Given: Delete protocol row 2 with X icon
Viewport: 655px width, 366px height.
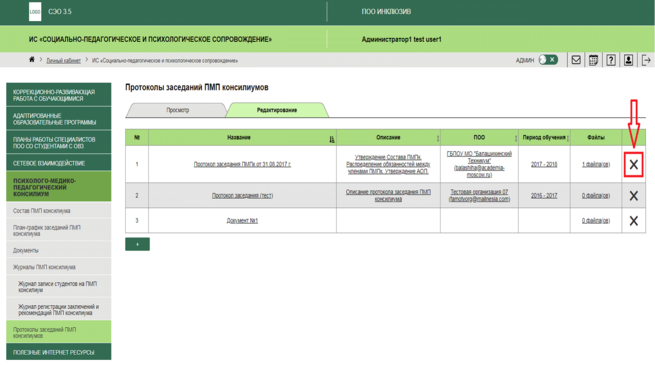Looking at the screenshot, I should coord(634,196).
